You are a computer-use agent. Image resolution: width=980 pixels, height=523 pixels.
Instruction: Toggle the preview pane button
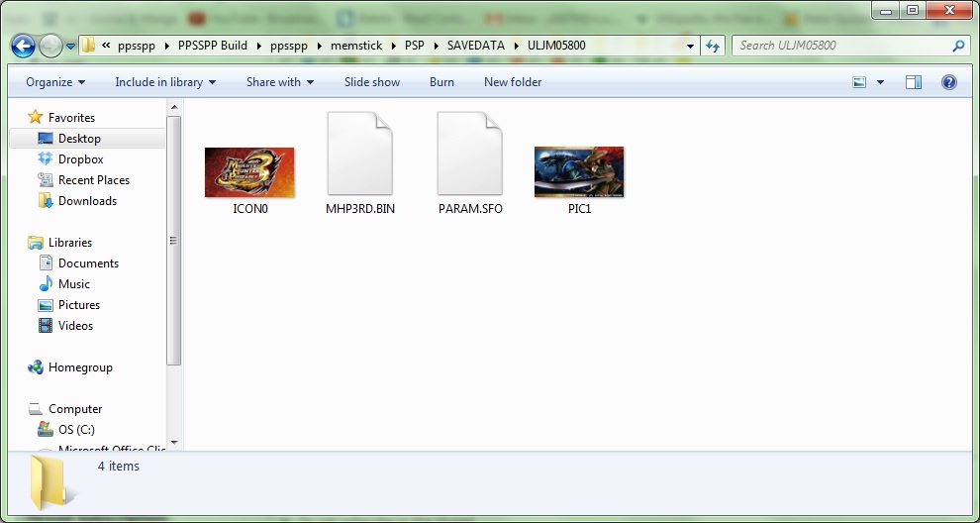pos(914,82)
